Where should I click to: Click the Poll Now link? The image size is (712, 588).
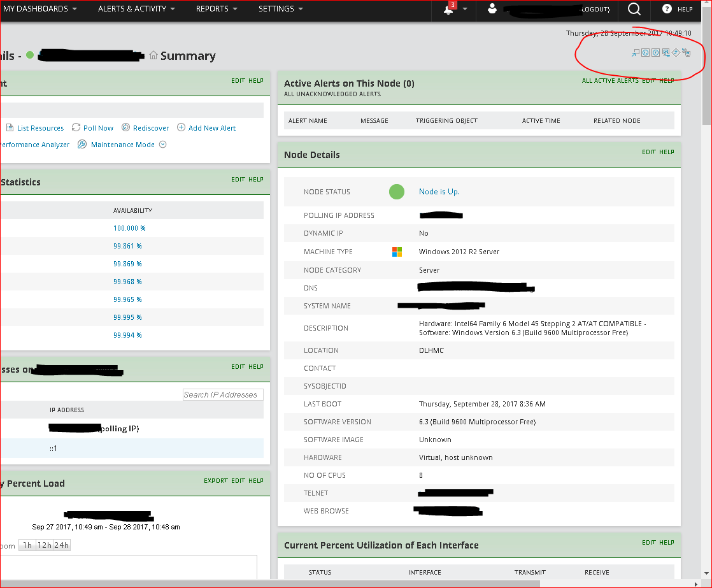99,128
